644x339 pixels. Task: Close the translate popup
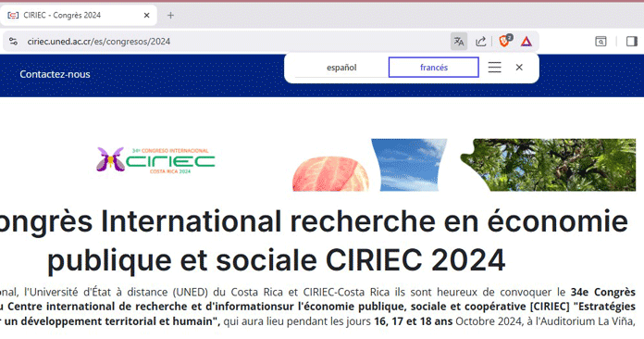point(519,68)
